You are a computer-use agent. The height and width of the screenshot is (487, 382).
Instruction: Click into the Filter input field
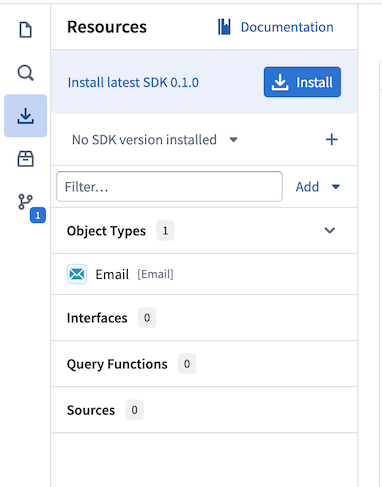[x=169, y=187]
